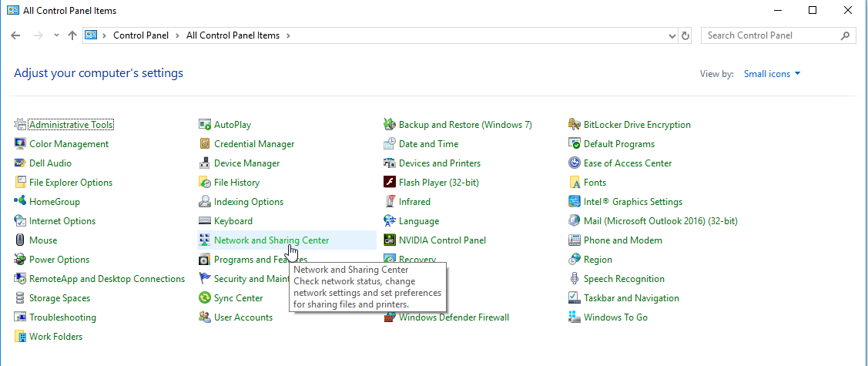Click the BitLocker Drive Encryption icon
The width and height of the screenshot is (868, 366).
[x=575, y=125]
